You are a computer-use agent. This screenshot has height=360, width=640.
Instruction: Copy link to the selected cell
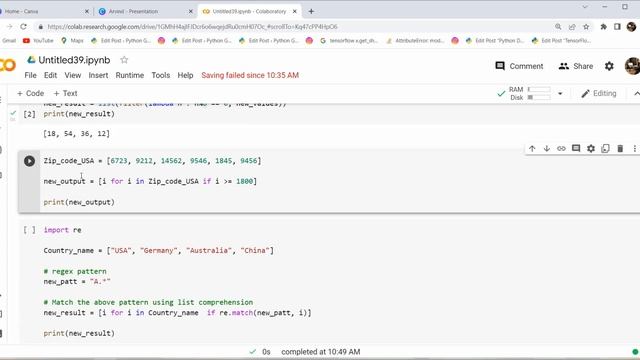[561, 149]
